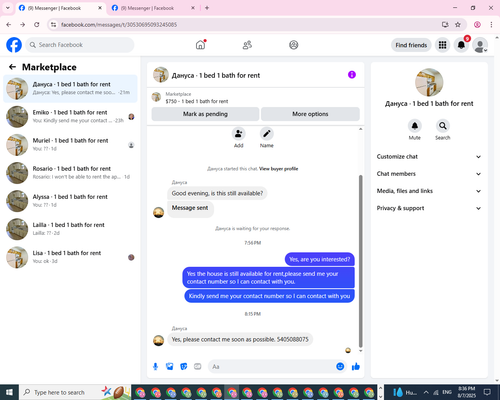Click the Mark as pending button
The image size is (500, 400).
pos(205,114)
